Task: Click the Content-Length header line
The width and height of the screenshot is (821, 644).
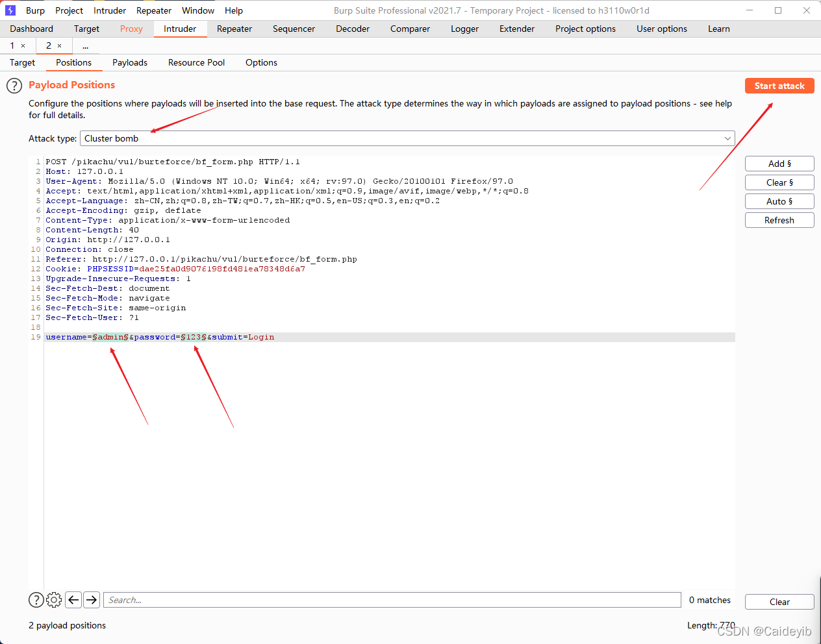Action: pyautogui.click(x=92, y=230)
